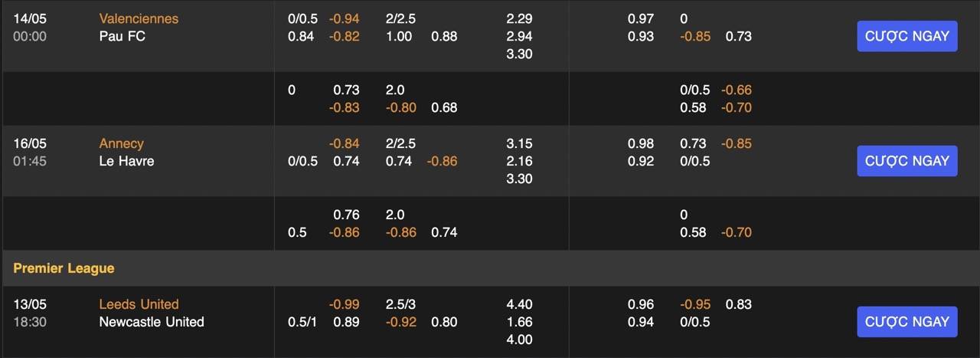Viewport: 980px width, 358px height.
Task: Click the Premier League section header
Action: (64, 268)
